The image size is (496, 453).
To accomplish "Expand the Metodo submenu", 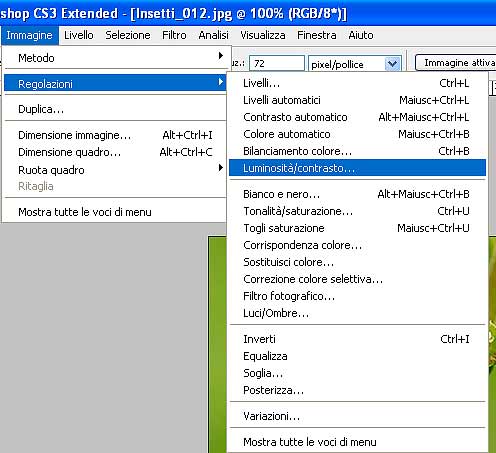I will (x=115, y=58).
